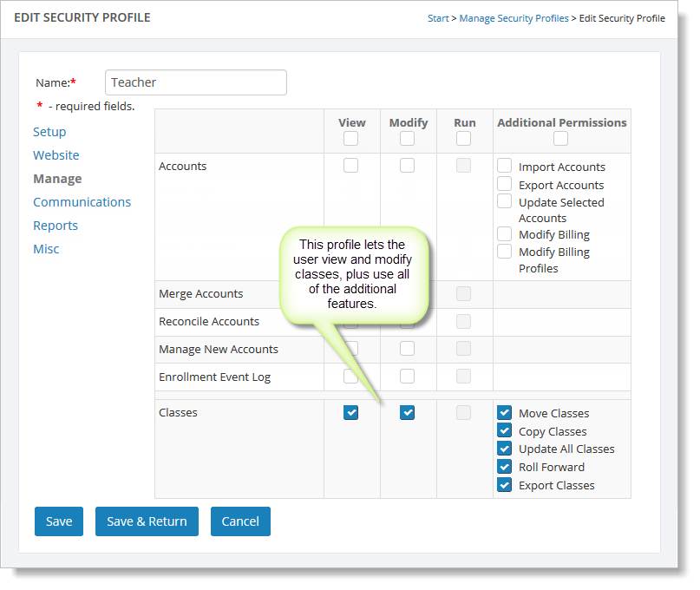Image resolution: width=700 pixels, height=590 pixels.
Task: Click the Save button
Action: [x=59, y=521]
